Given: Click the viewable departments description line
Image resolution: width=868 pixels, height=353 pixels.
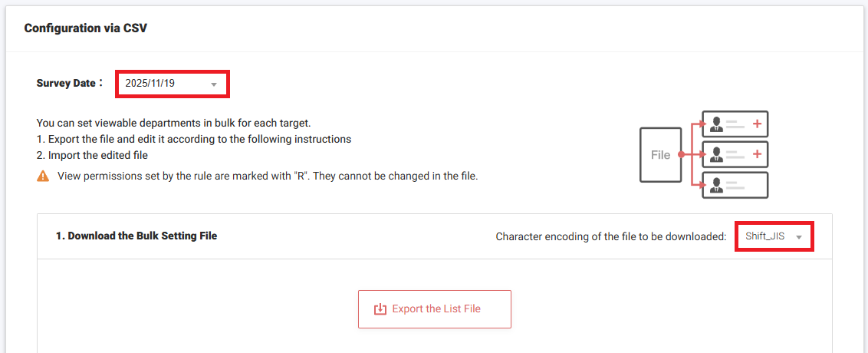Looking at the screenshot, I should pos(173,123).
